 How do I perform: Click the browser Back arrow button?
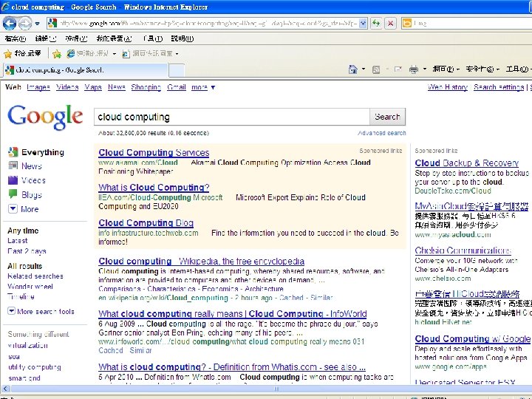tap(10, 24)
